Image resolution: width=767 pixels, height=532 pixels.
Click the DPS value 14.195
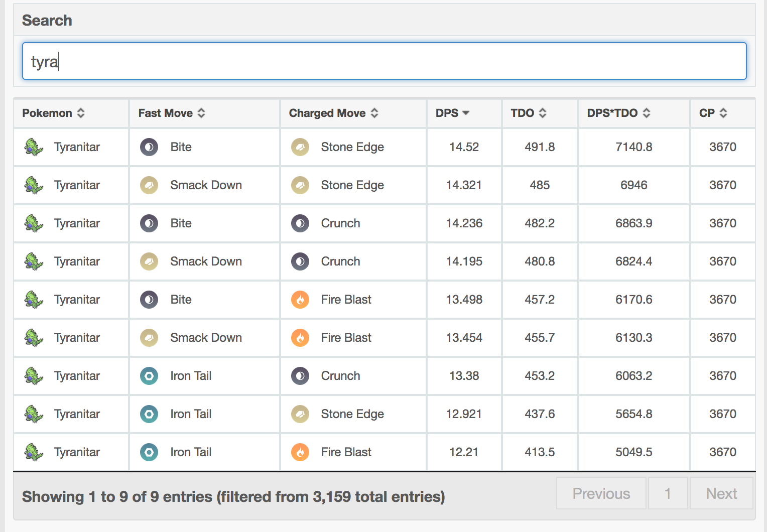coord(464,261)
